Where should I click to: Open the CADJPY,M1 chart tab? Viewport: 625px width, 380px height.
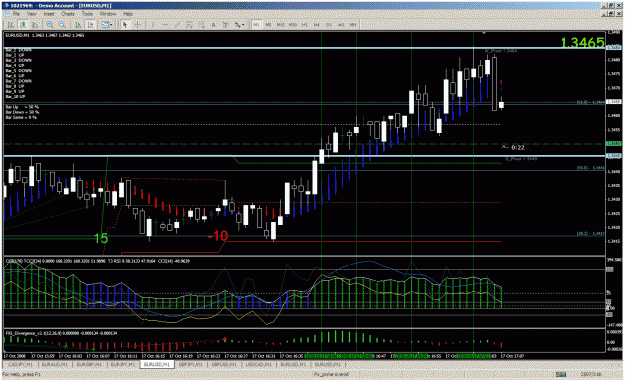coord(20,364)
